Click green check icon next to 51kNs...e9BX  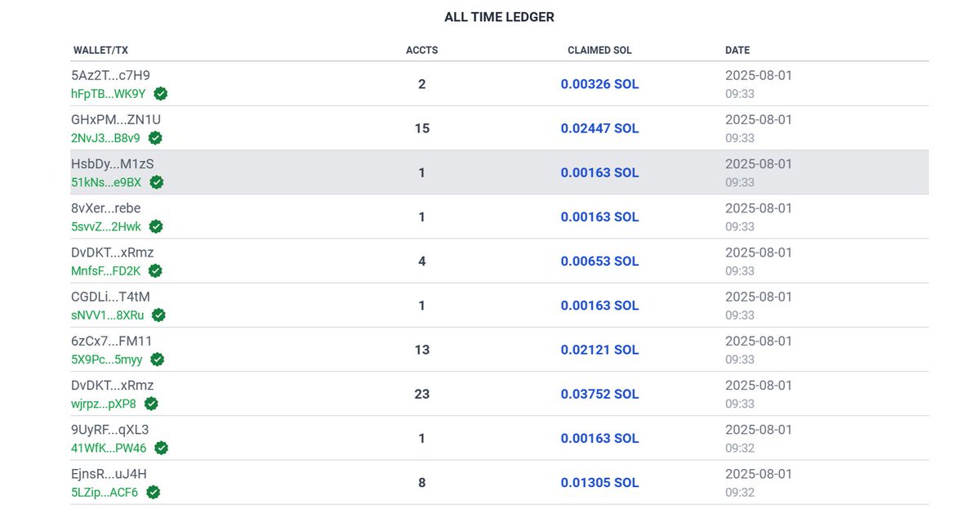[x=157, y=182]
